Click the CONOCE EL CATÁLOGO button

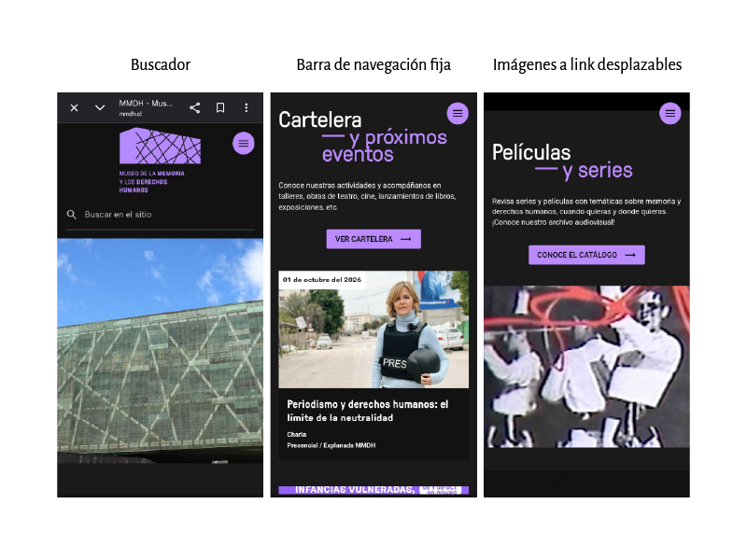tap(586, 255)
